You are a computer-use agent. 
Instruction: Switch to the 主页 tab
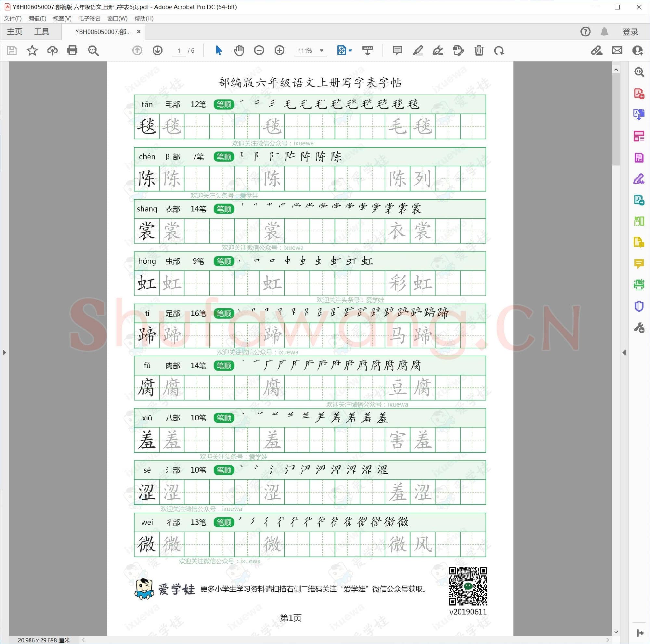coord(14,31)
